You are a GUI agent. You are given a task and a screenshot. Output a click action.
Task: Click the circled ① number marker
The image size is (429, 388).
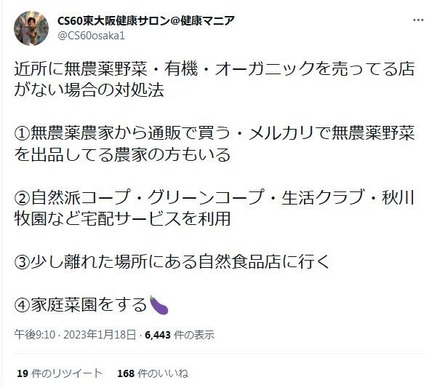click(x=22, y=133)
